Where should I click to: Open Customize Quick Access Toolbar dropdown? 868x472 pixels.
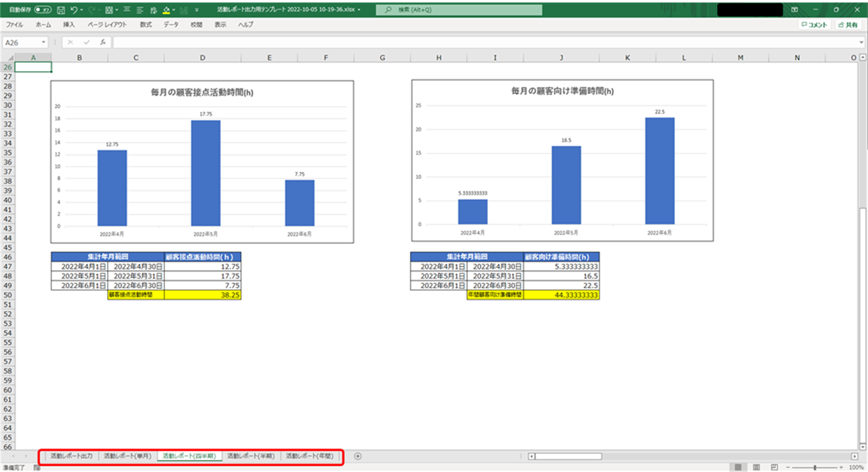click(197, 10)
